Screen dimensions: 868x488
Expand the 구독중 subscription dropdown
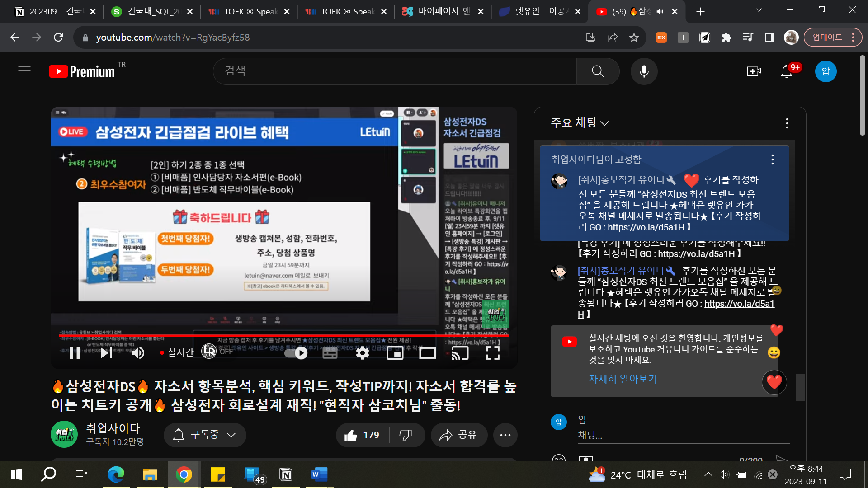[205, 435]
